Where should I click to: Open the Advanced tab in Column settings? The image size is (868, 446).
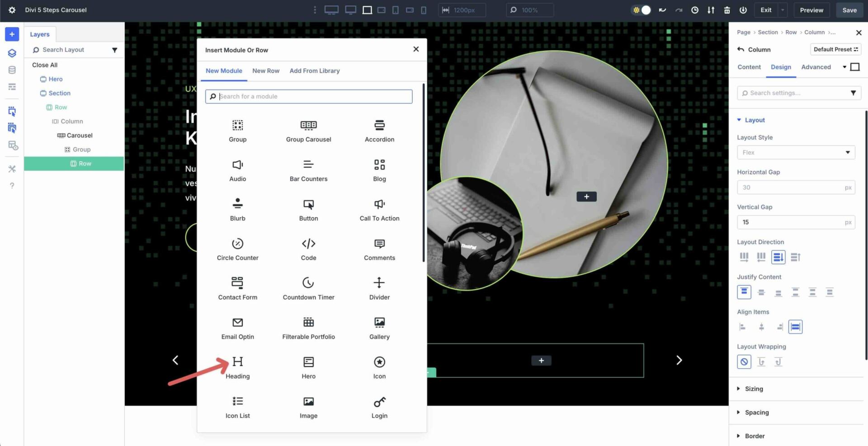coord(816,67)
